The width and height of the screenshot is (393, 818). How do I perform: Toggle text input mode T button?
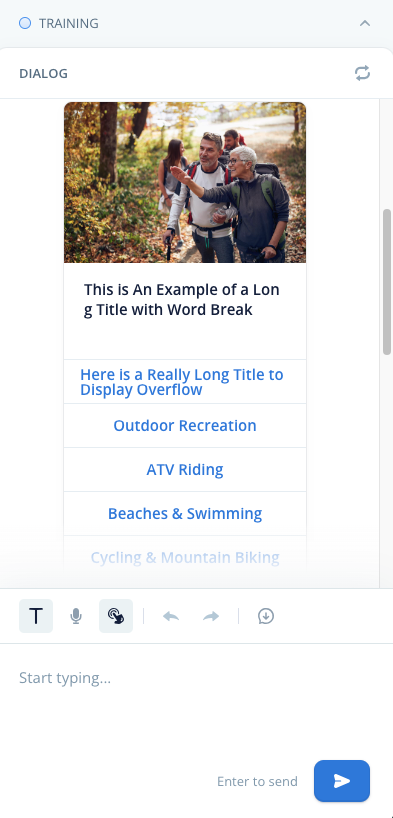point(36,616)
